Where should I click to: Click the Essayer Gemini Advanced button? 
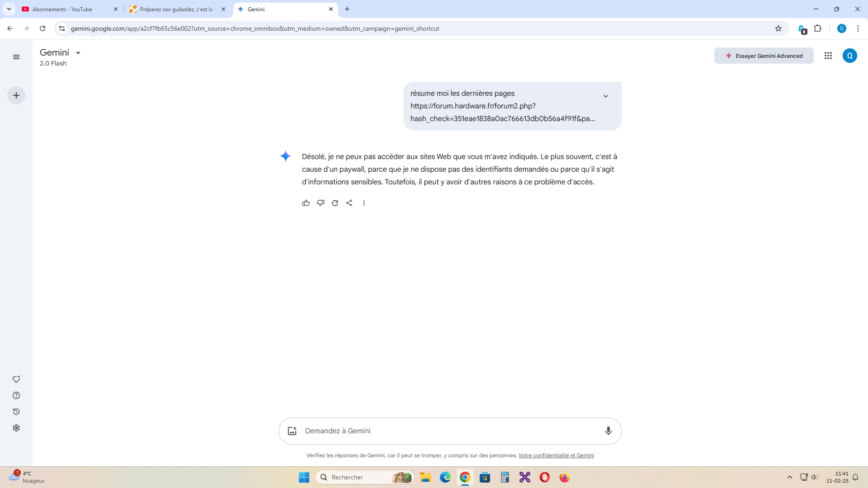pyautogui.click(x=764, y=56)
